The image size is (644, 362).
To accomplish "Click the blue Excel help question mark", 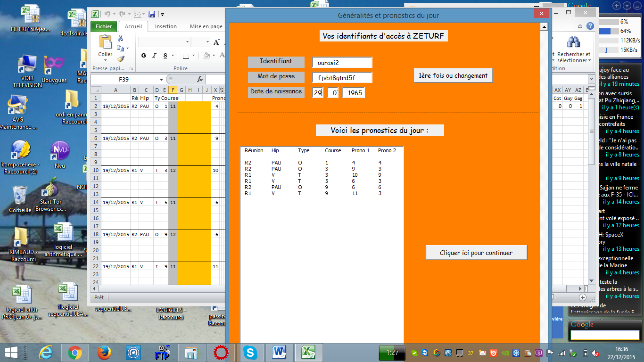I will click(x=590, y=26).
